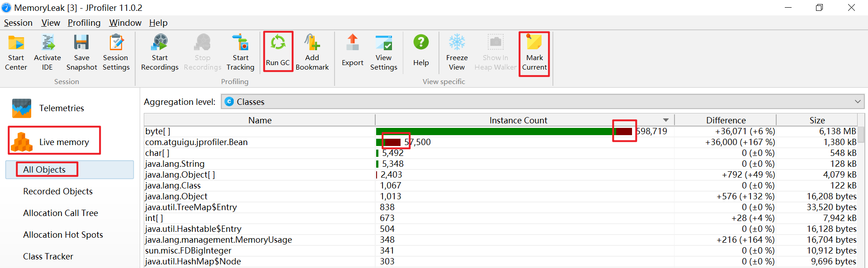The width and height of the screenshot is (868, 268).
Task: Select the java.lang.Object[ ] row
Action: [500, 174]
